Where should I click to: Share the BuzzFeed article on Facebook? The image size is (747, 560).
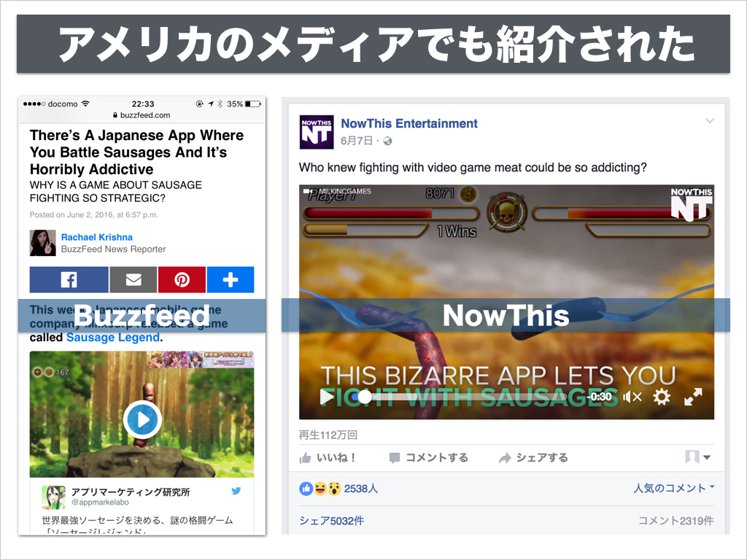(x=69, y=279)
